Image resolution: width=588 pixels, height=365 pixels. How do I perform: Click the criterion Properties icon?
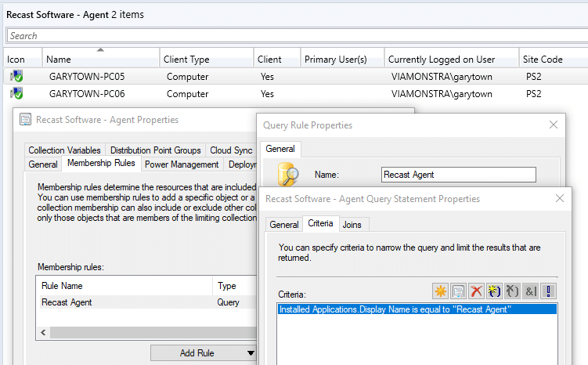[458, 291]
